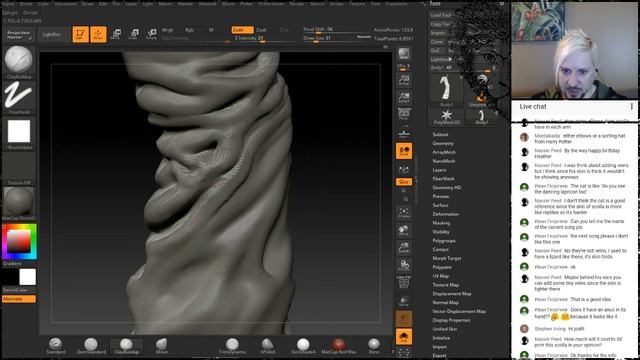
Task: Expand the Masking subpalette
Action: (x=442, y=223)
